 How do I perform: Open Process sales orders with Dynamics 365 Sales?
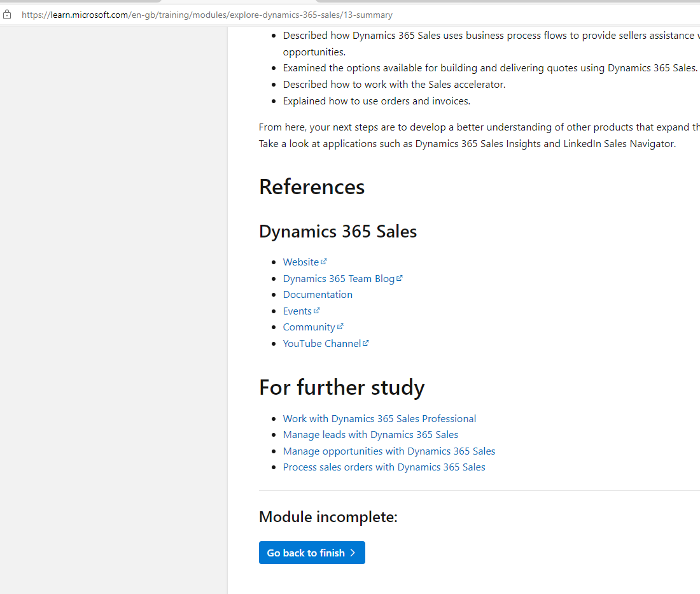point(384,467)
